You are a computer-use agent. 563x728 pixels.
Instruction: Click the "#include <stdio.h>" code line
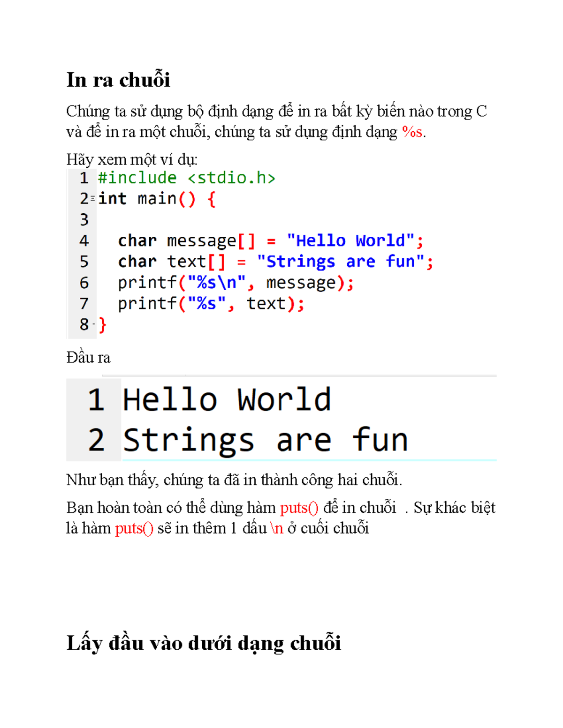click(x=186, y=178)
